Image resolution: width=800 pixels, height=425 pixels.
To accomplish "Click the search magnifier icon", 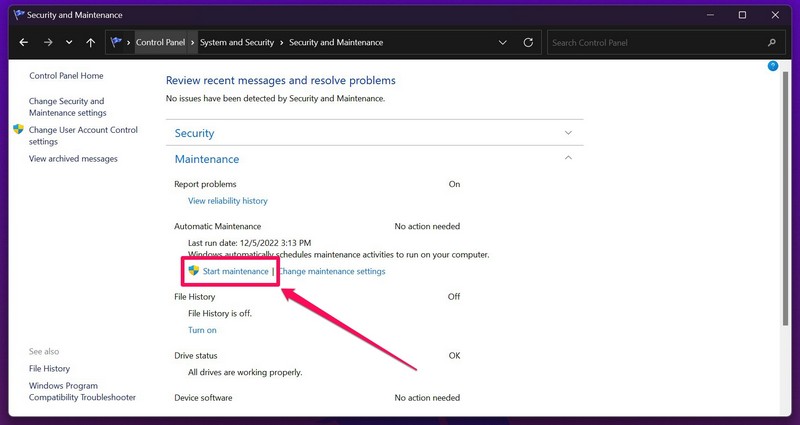I will point(771,43).
